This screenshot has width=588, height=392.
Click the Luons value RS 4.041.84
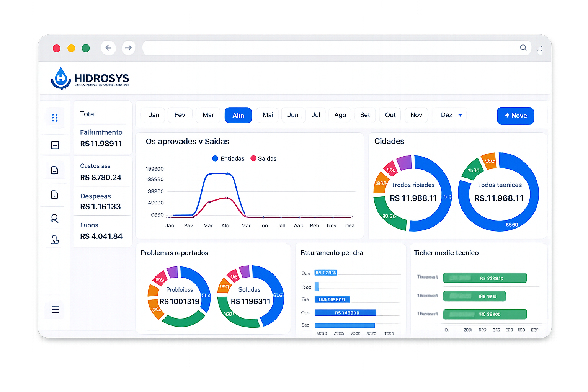(x=101, y=236)
